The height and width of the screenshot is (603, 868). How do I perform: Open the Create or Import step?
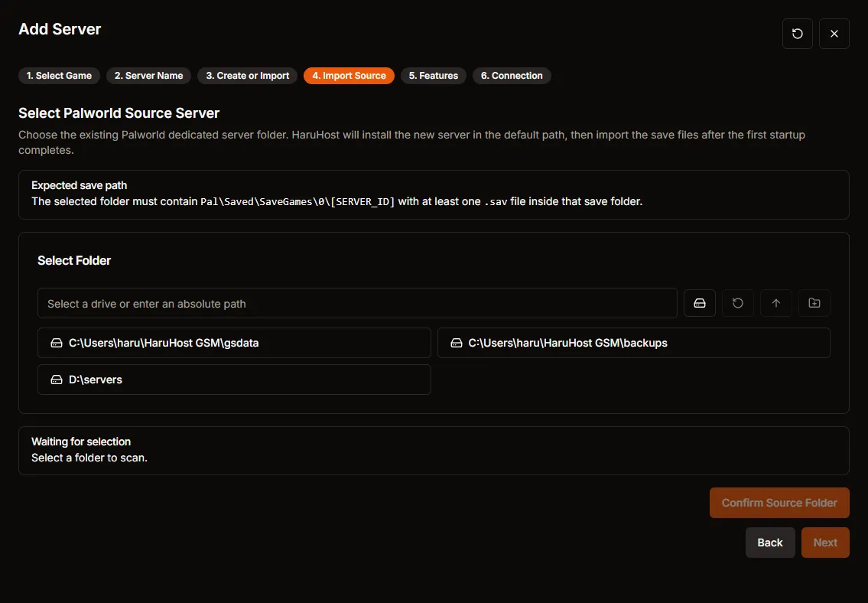coord(247,76)
